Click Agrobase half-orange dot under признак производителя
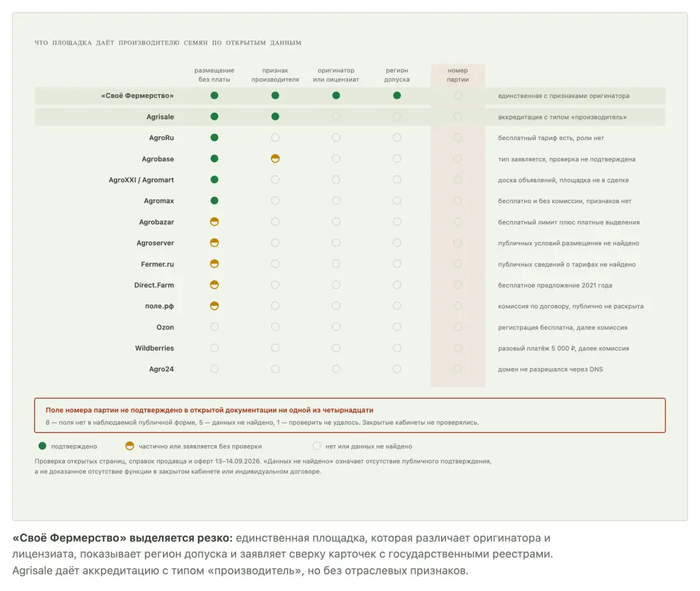Viewport: 700px width, 591px height. tap(275, 159)
